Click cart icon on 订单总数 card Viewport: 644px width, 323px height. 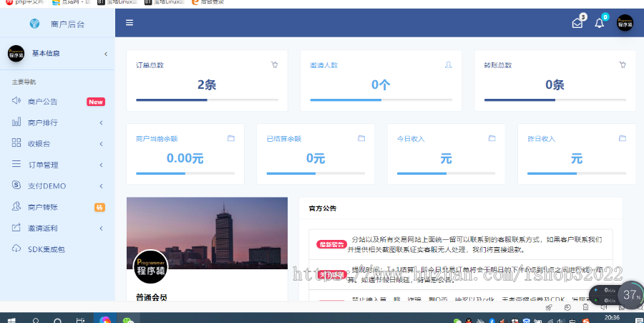click(x=274, y=64)
